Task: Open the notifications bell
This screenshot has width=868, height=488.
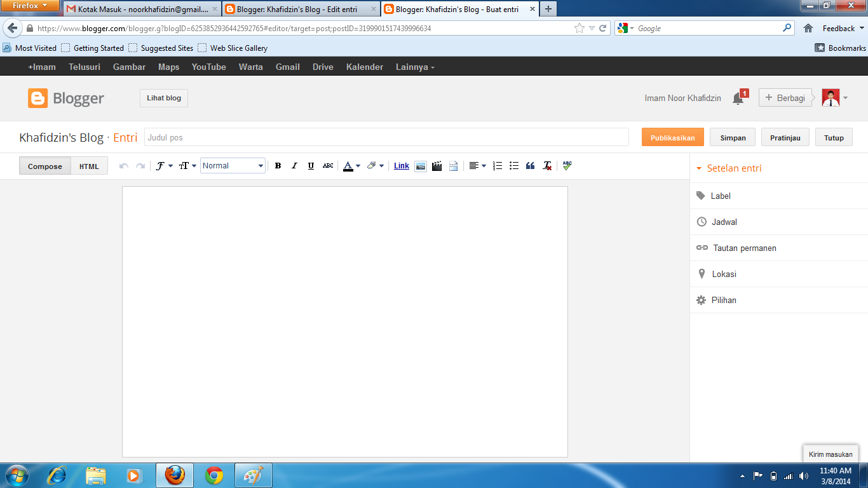Action: 738,98
